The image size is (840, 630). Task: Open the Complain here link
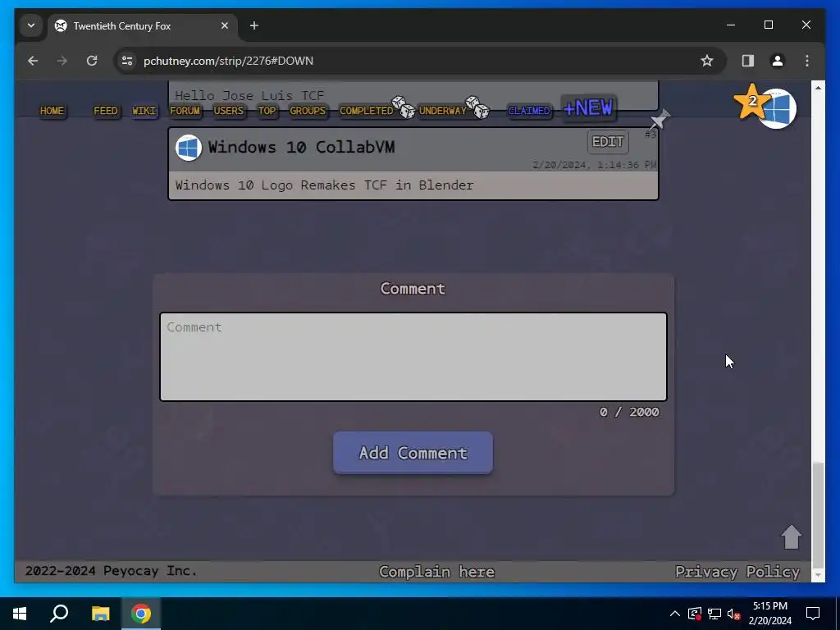tap(436, 572)
